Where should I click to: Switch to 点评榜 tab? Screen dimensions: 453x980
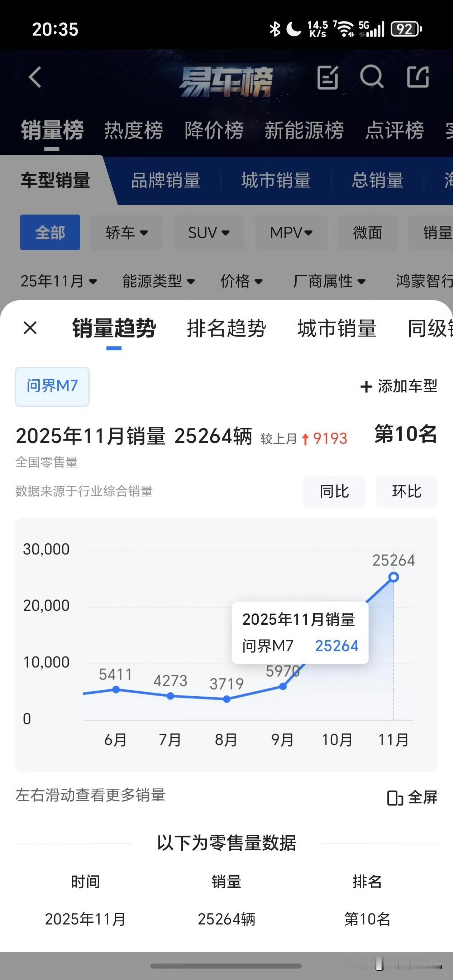click(x=394, y=130)
